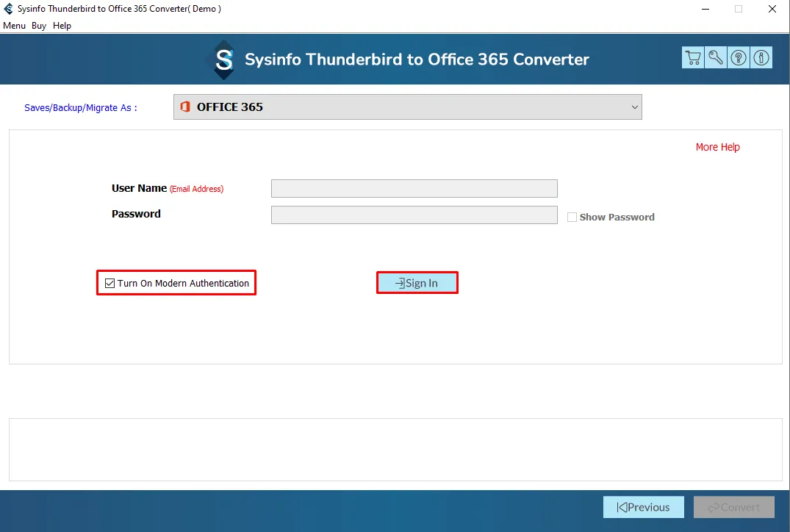790x532 pixels.
Task: Click the app icon in title bar
Action: [x=8, y=9]
